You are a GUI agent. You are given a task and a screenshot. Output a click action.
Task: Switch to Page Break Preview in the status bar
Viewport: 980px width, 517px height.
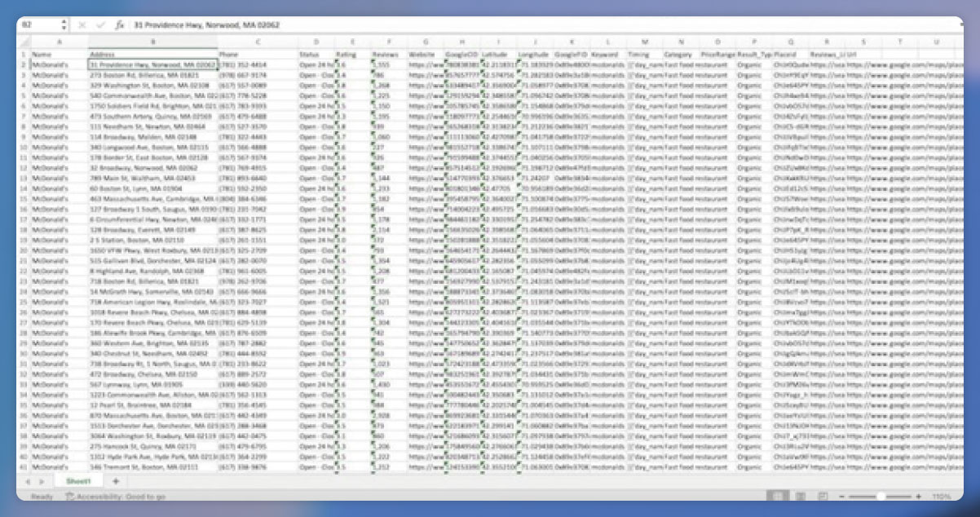point(823,496)
